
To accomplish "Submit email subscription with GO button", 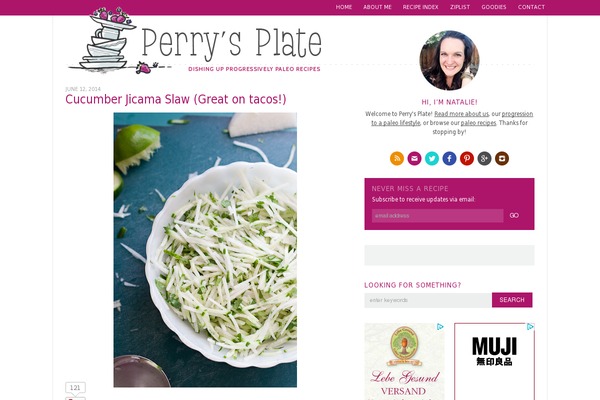I will pyautogui.click(x=514, y=216).
